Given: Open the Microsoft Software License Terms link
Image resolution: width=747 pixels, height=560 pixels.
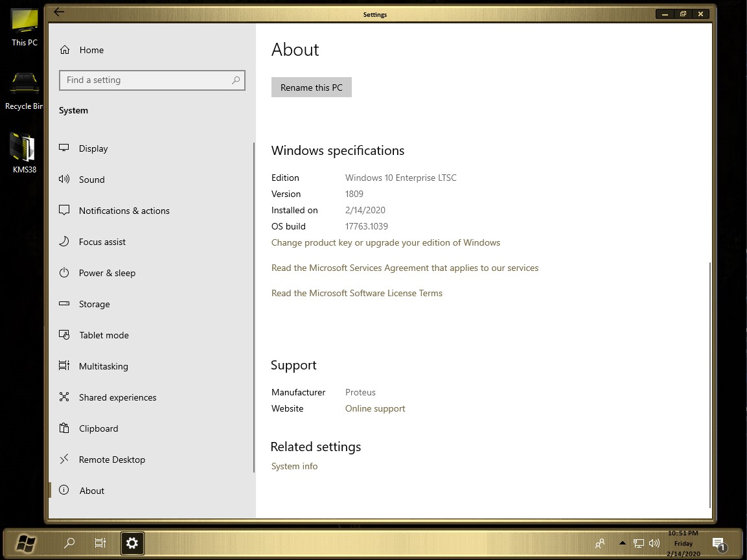Looking at the screenshot, I should point(356,293).
